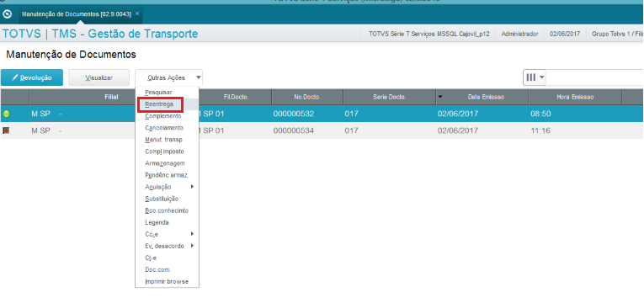
Task: Choose Doc.com. menu entry
Action: 157,269
